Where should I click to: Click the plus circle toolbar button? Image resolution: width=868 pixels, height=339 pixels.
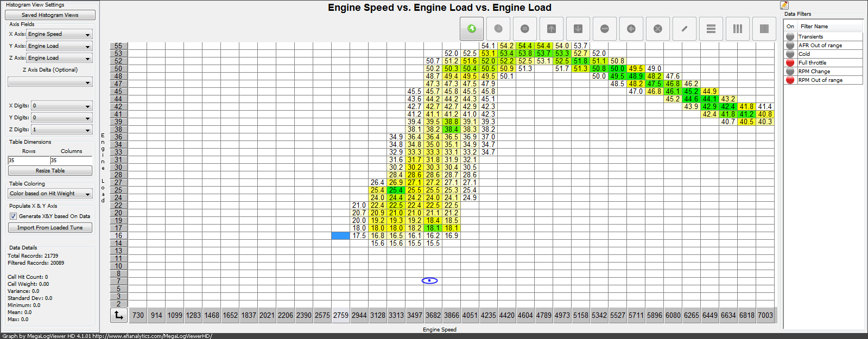[x=631, y=29]
